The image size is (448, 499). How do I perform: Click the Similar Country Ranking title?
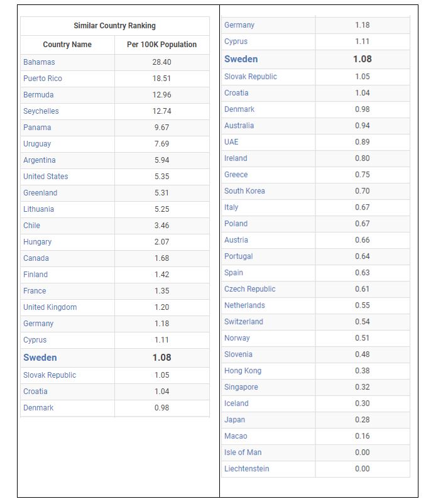(x=114, y=26)
